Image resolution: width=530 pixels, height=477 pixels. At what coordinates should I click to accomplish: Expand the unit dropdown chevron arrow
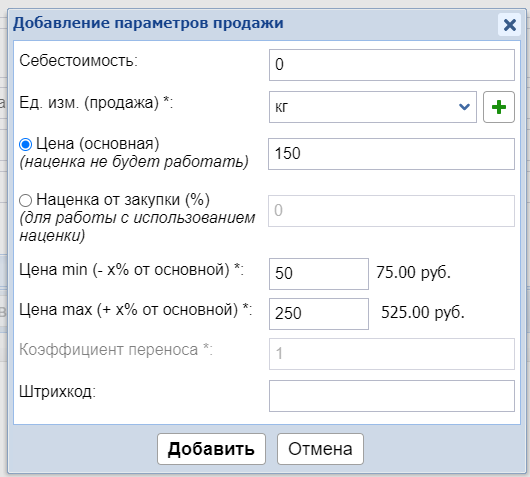(x=464, y=107)
